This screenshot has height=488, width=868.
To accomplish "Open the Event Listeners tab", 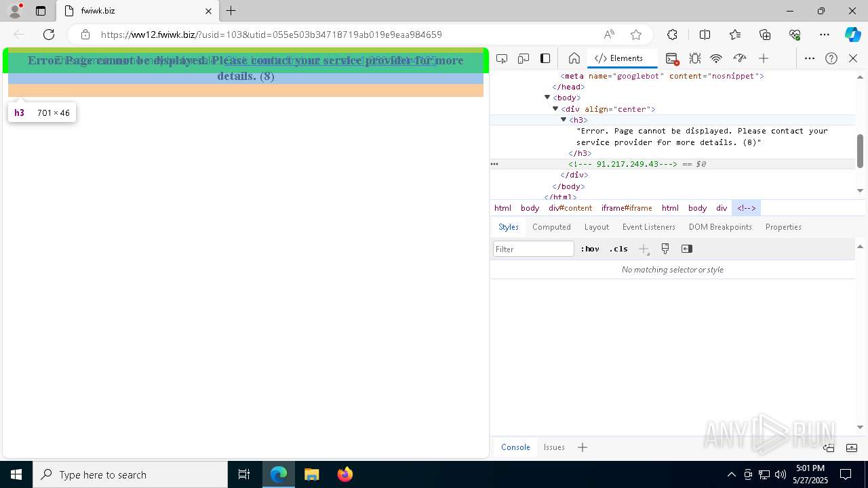I will coord(648,227).
